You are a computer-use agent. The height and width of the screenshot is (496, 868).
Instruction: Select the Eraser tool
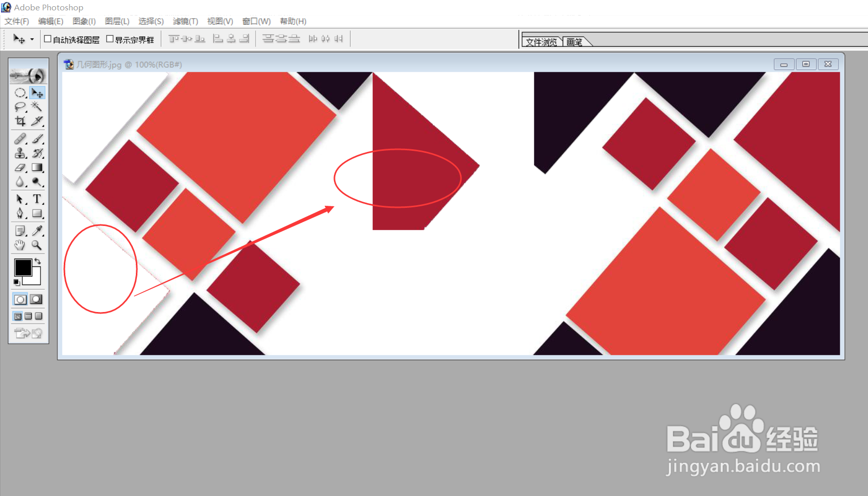[x=20, y=168]
